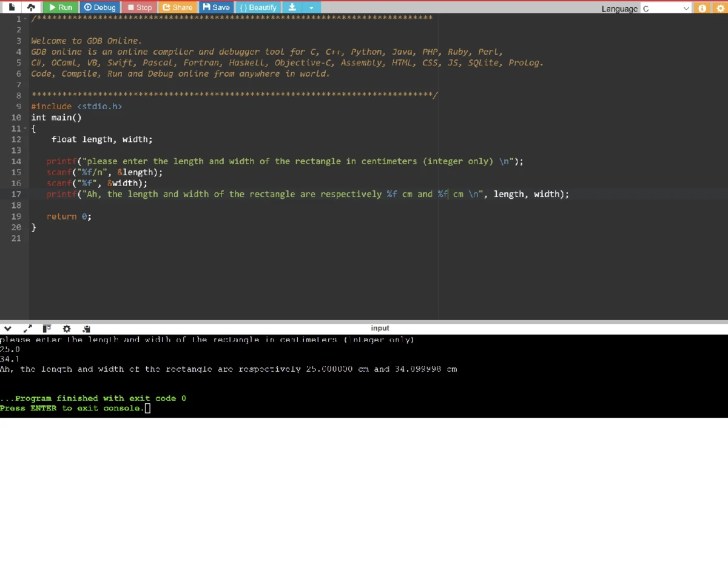The image size is (728, 562).
Task: Click the cloud upload file icon
Action: pyautogui.click(x=30, y=7)
